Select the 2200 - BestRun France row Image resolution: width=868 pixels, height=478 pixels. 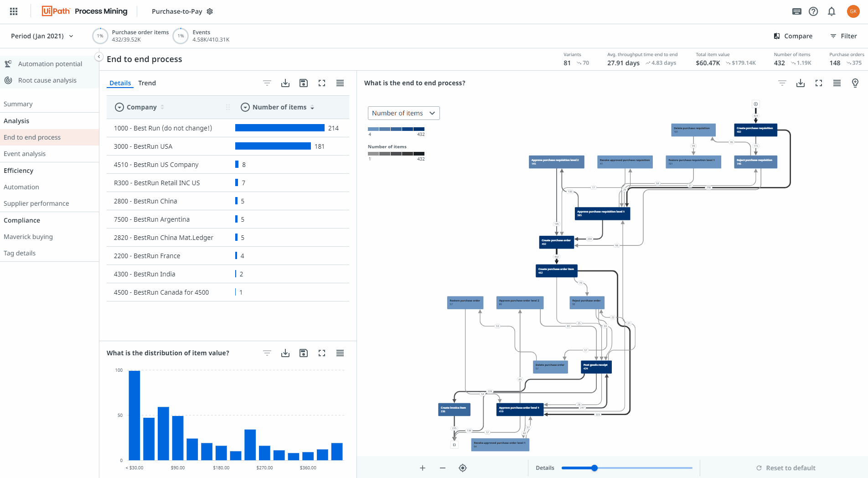tap(228, 256)
